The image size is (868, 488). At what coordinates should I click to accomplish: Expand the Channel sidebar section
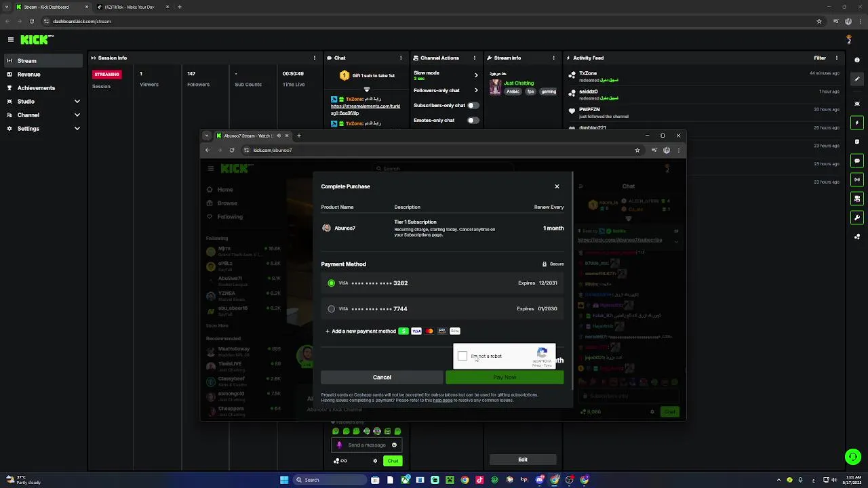77,115
